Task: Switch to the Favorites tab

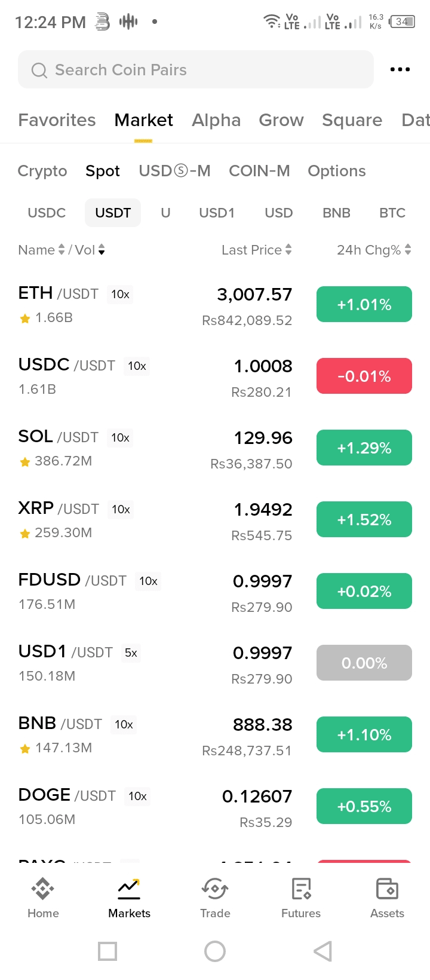Action: click(x=57, y=120)
